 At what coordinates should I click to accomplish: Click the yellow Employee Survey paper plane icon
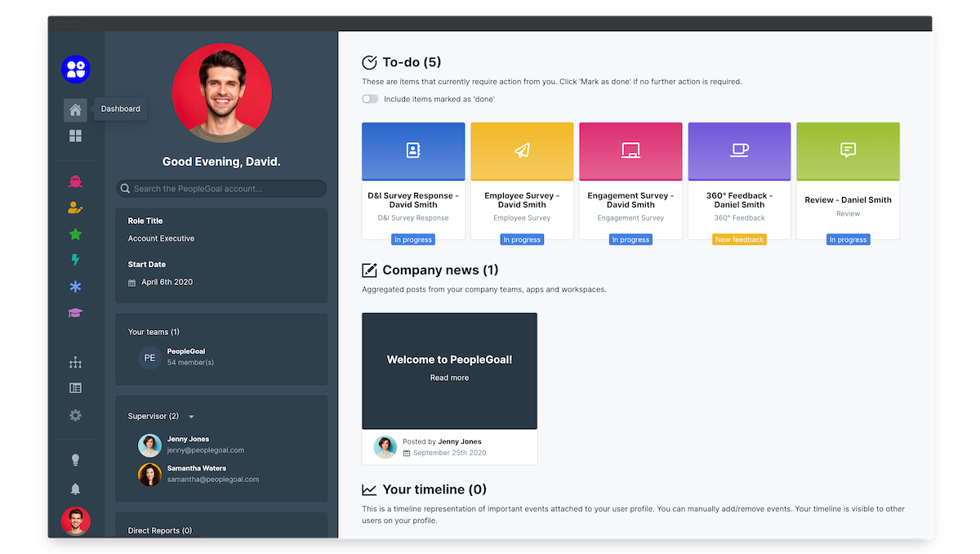[x=522, y=150]
